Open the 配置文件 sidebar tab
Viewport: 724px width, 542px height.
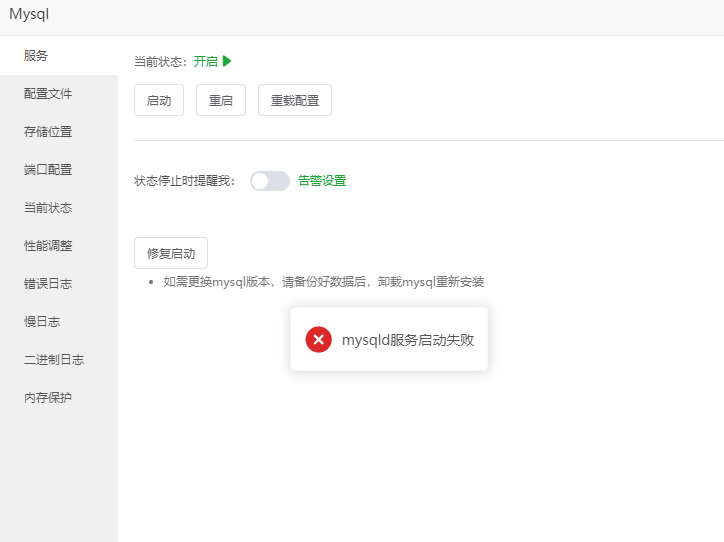[59, 94]
